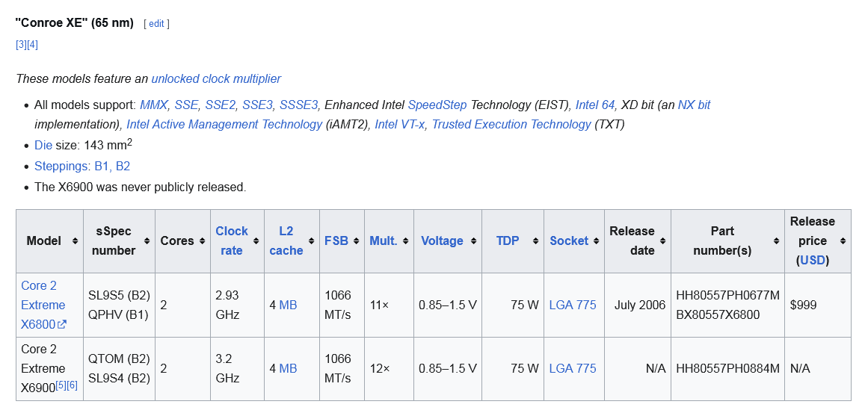Click USD link in Release price header
Viewport: 868px width, 419px height.
[x=813, y=261]
